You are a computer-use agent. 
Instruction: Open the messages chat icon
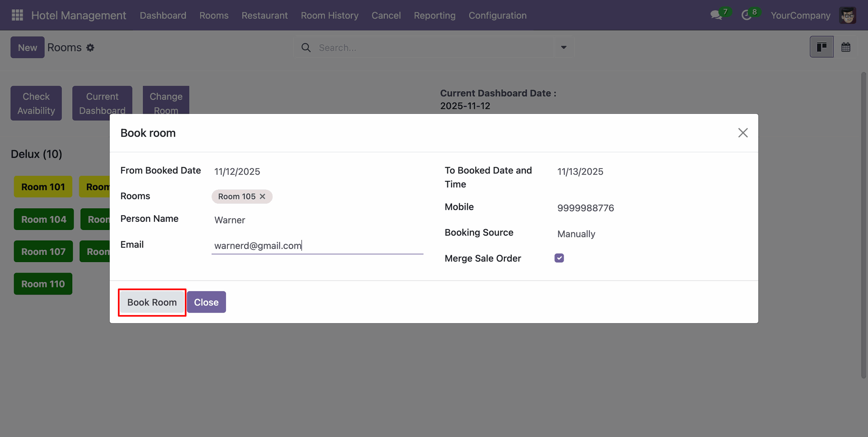(x=716, y=15)
